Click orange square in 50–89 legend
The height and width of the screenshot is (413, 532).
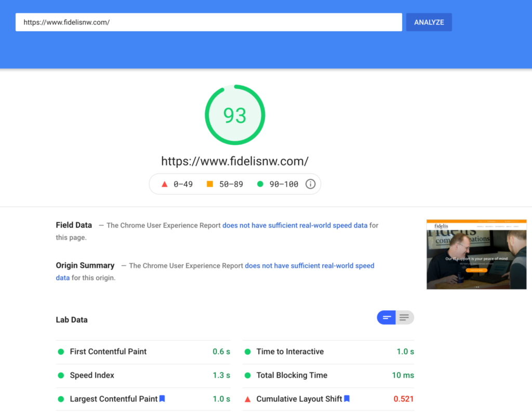210,184
